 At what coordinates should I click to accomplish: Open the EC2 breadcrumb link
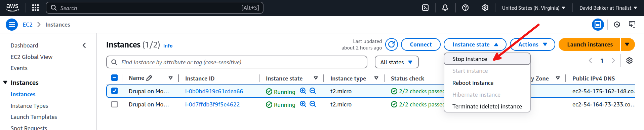tap(28, 25)
